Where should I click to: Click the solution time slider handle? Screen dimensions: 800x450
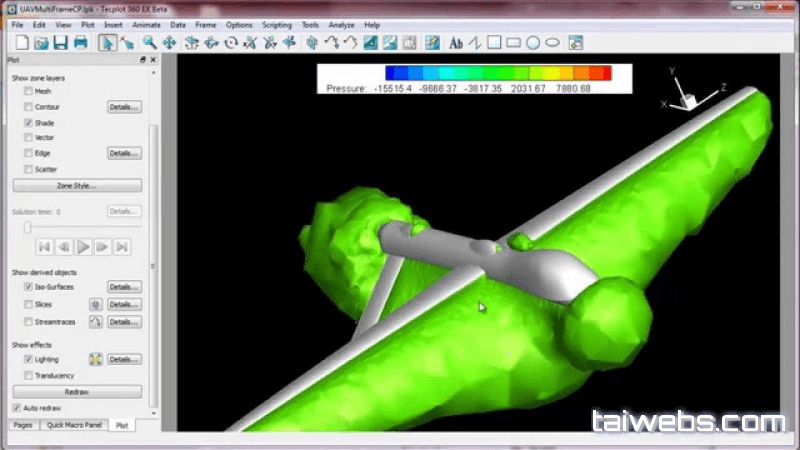coord(28,227)
